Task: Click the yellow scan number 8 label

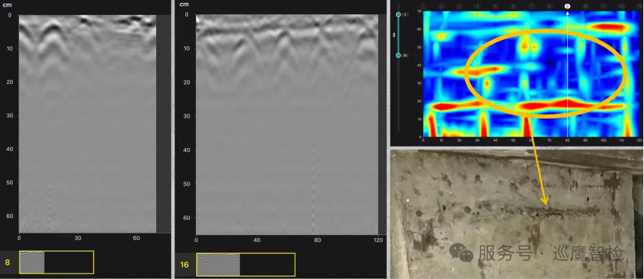Action: tap(7, 262)
